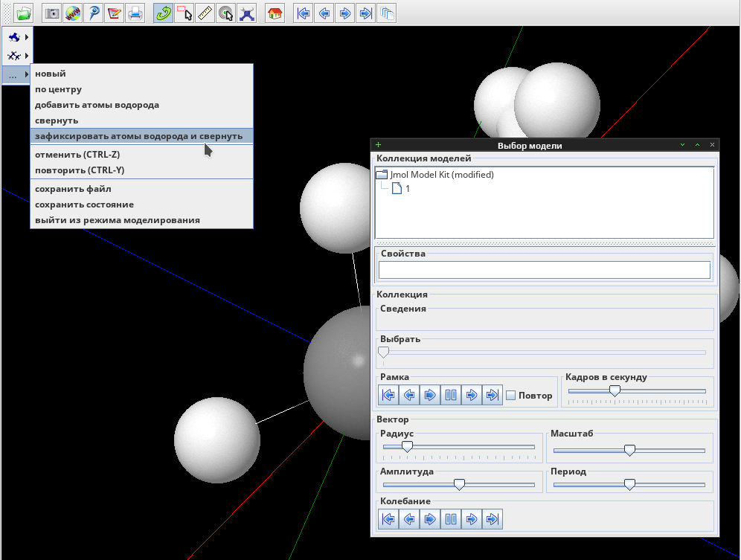Click first-frame button under Рамка

click(x=388, y=395)
